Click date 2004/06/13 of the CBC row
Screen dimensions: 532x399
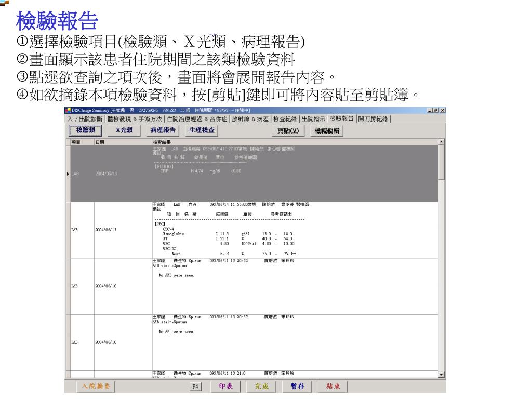[x=106, y=230]
